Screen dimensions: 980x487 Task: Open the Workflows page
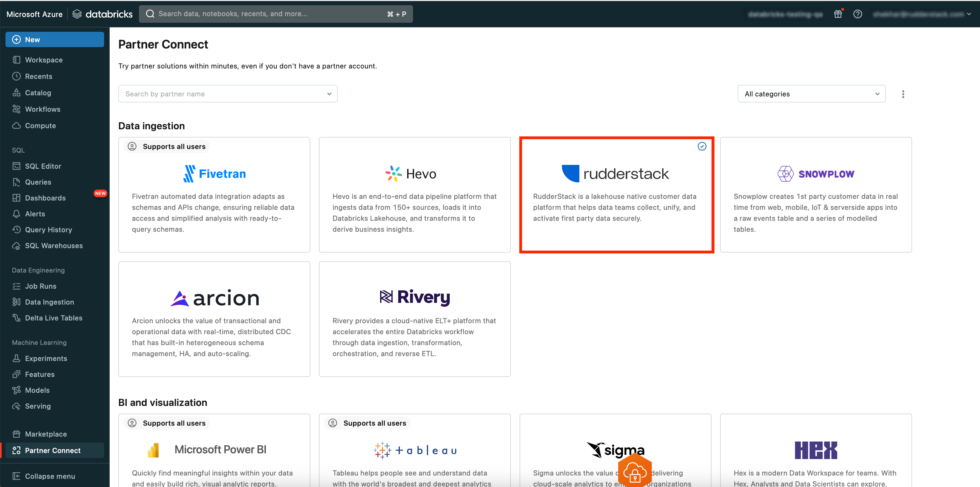pos(42,109)
